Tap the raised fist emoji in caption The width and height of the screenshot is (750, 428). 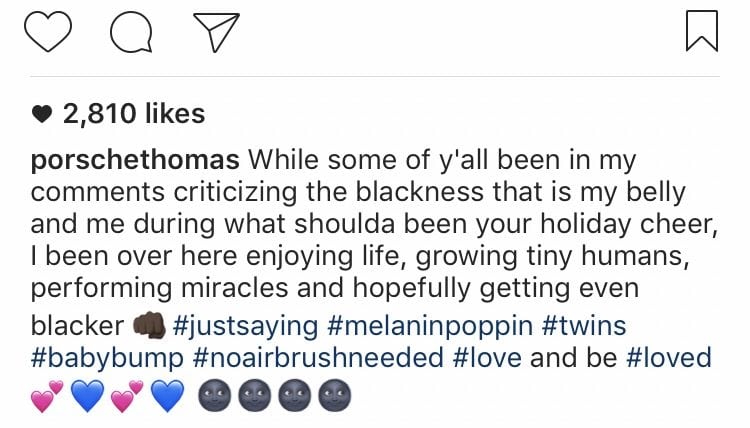pyautogui.click(x=146, y=327)
